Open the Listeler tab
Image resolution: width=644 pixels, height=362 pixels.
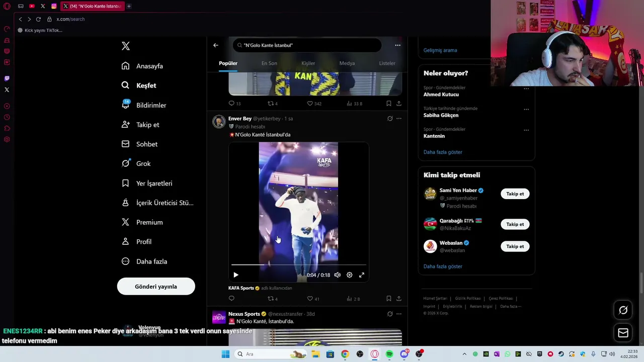387,63
